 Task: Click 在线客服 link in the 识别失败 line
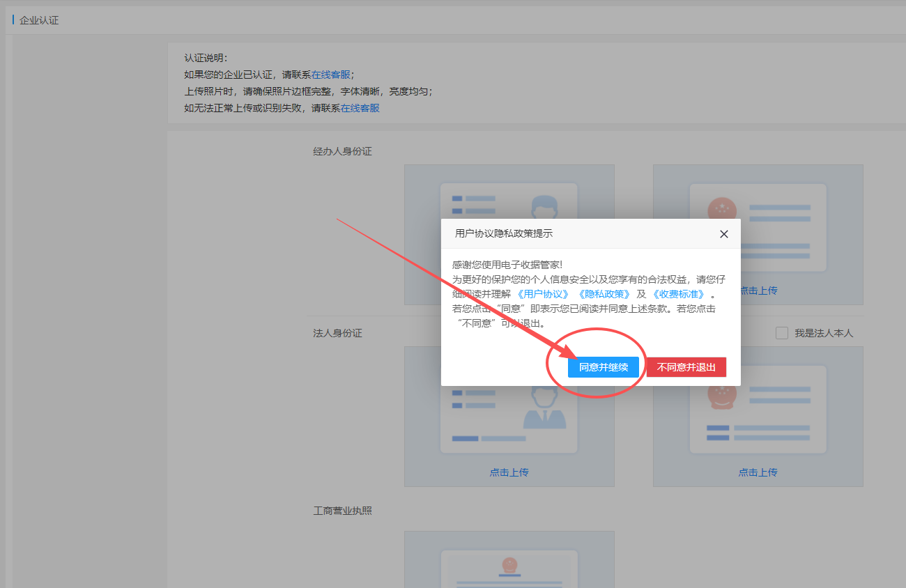point(360,108)
